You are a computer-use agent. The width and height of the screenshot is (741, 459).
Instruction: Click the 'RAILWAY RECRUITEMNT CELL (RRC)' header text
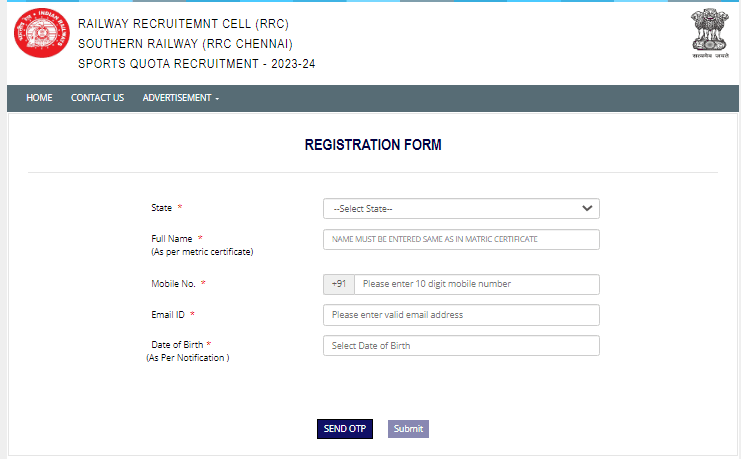click(183, 24)
